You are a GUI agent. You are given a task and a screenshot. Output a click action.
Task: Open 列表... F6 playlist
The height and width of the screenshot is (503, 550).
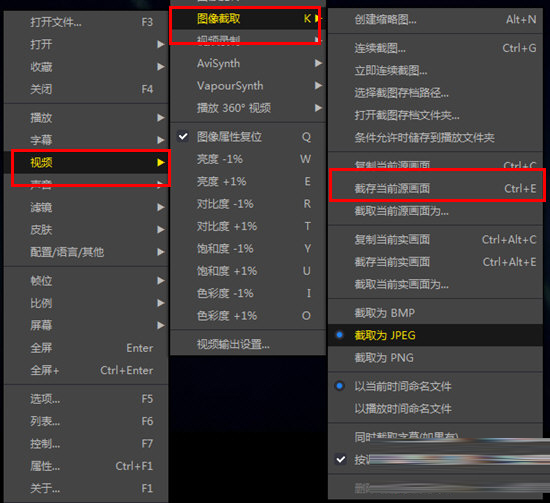(x=86, y=421)
